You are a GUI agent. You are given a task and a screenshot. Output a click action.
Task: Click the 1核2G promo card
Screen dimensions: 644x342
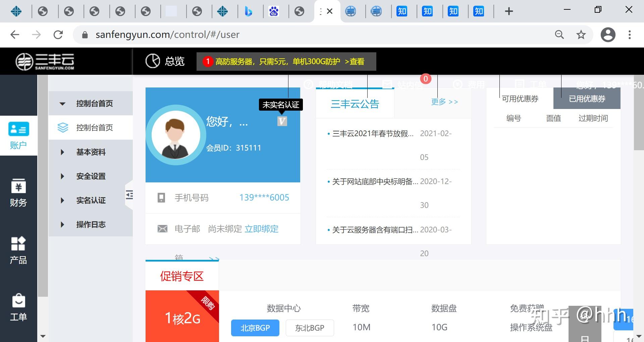click(x=182, y=316)
